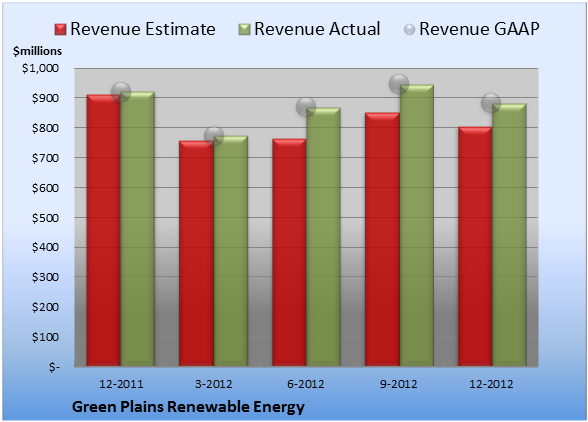Click the $1,000 axis label

(40, 68)
